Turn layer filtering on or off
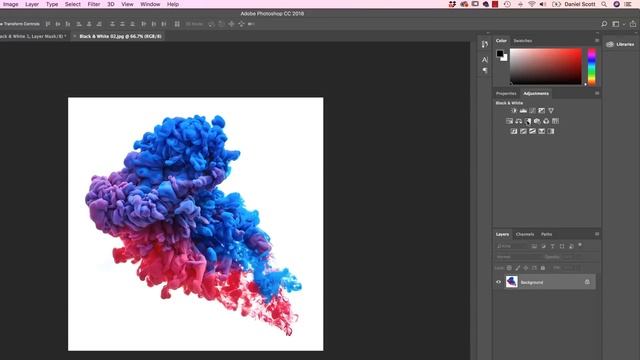This screenshot has height=360, width=640. [580, 245]
